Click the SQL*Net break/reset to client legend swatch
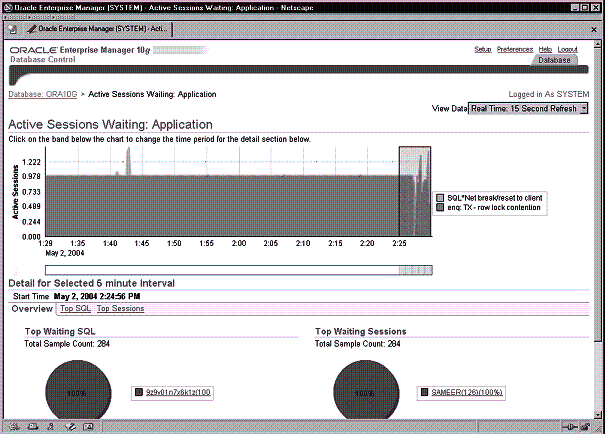Screen dimensions: 605x434 (440, 198)
